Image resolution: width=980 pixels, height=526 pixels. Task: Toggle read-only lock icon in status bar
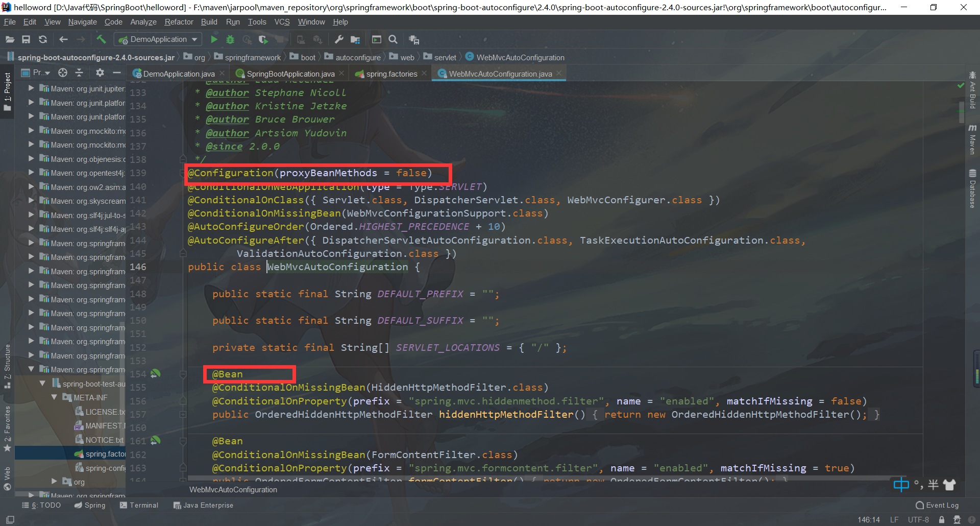941,519
